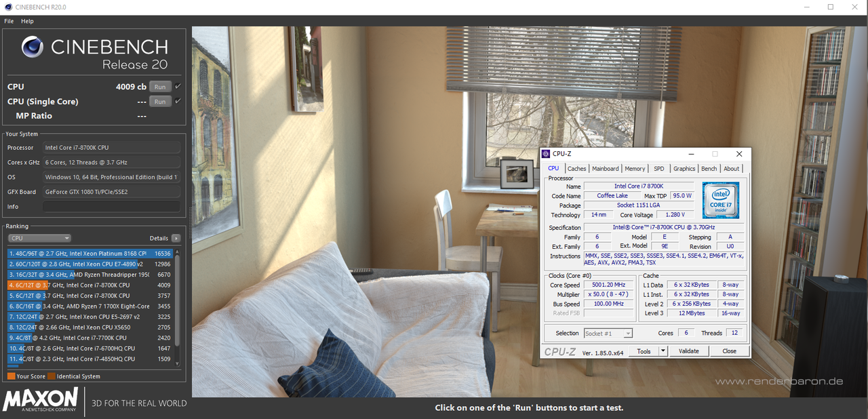Minimize the CPU-Z window
This screenshot has height=419, width=868.
(x=690, y=154)
